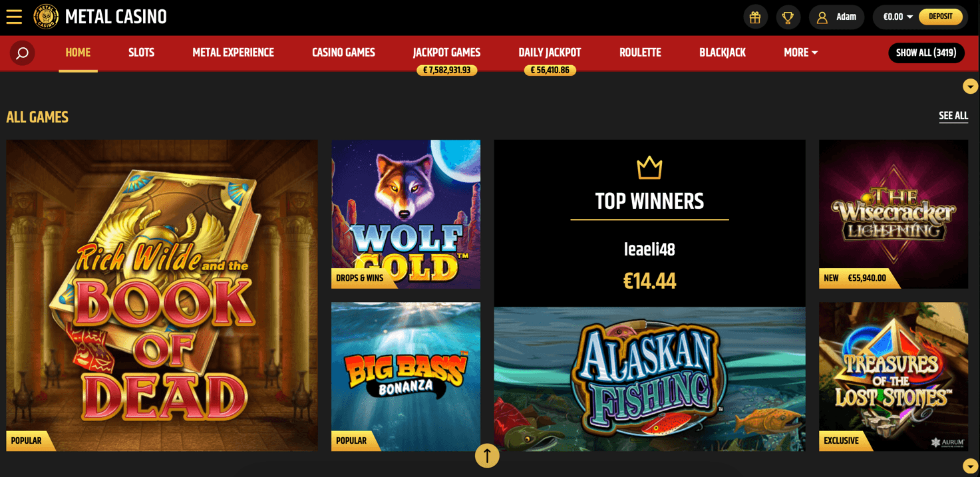Open the Jackpot Games tab
Screen dimensions: 980x477
(x=446, y=53)
